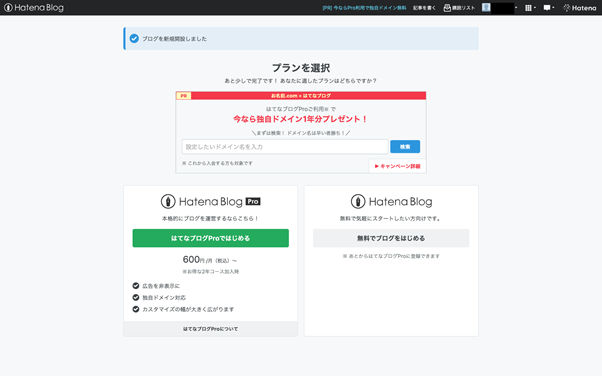Image resolution: width=602 pixels, height=376 pixels.
Task: Focus the domain name input field
Action: (284, 147)
